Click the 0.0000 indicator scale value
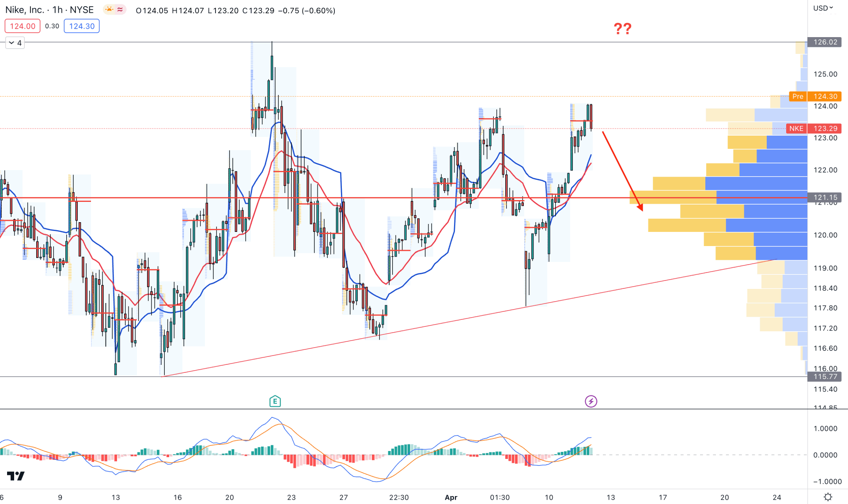The width and height of the screenshot is (848, 504). 825,455
